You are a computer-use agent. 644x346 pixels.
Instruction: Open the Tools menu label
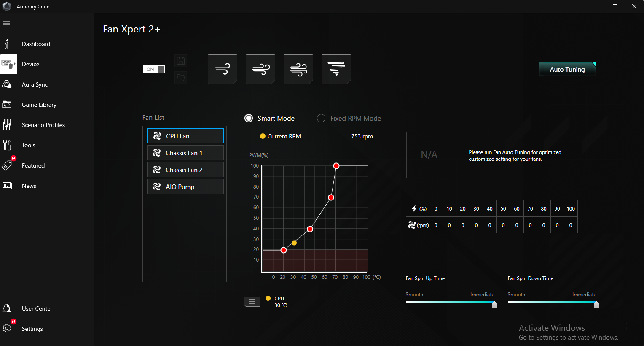click(29, 145)
